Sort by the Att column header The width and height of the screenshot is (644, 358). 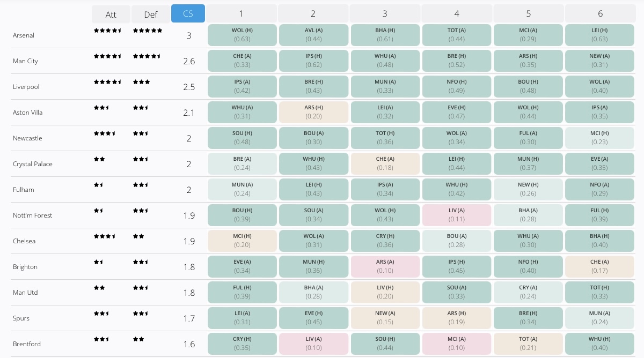(x=111, y=14)
